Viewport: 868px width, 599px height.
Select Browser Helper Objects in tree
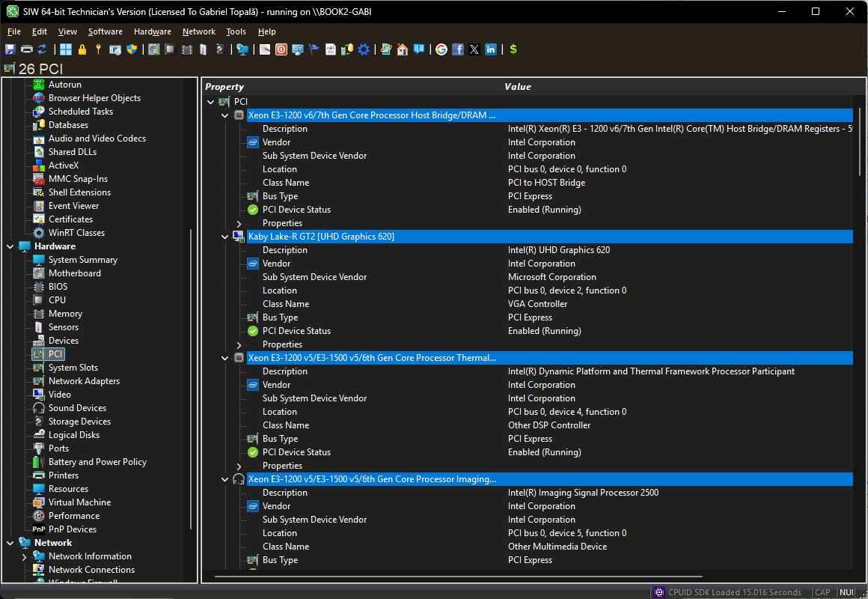pyautogui.click(x=94, y=98)
